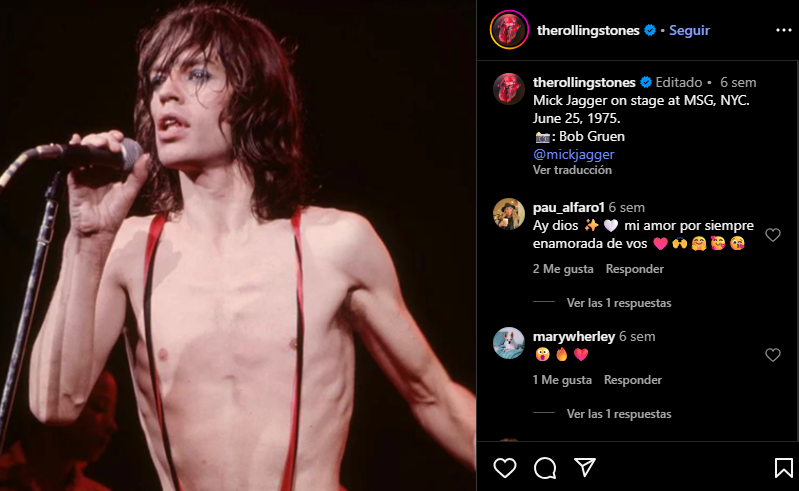Viewport: 799px width, 491px height.
Task: Show caption translation via Ver traducción
Action: tap(572, 170)
